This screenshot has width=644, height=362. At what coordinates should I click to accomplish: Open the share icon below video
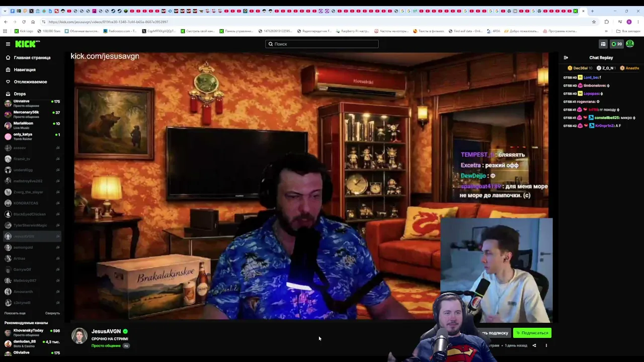[534, 345]
